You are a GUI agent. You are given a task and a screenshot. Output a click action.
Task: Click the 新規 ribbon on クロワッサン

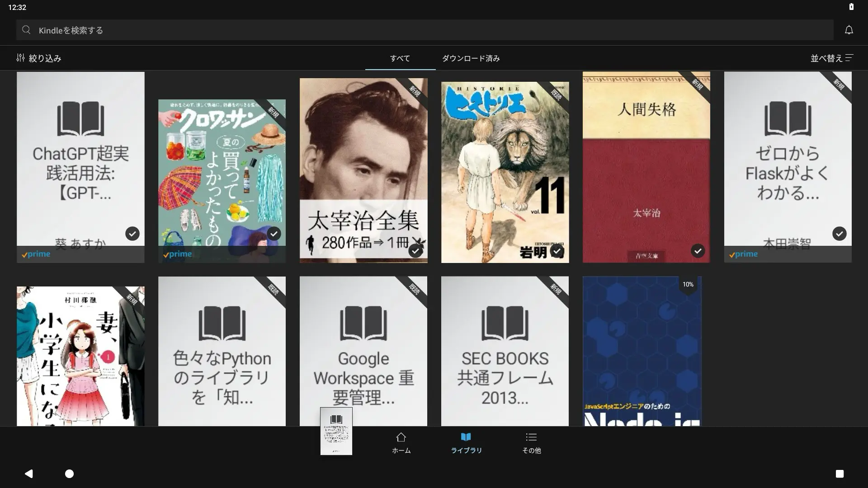click(273, 112)
